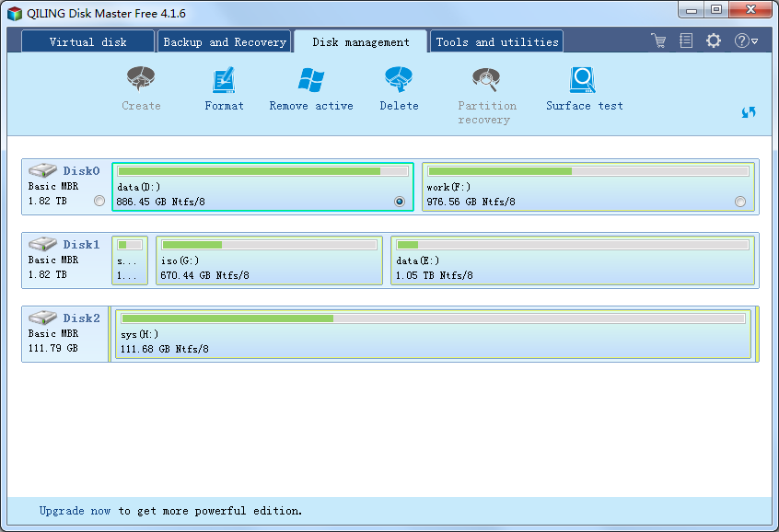Click iso(G:) usage bar
The height and width of the screenshot is (532, 779).
pyautogui.click(x=269, y=245)
